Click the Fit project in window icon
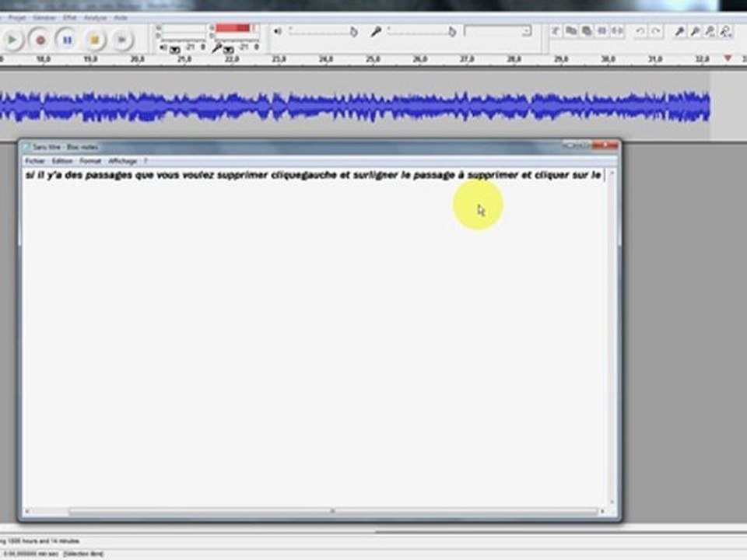 [x=725, y=32]
